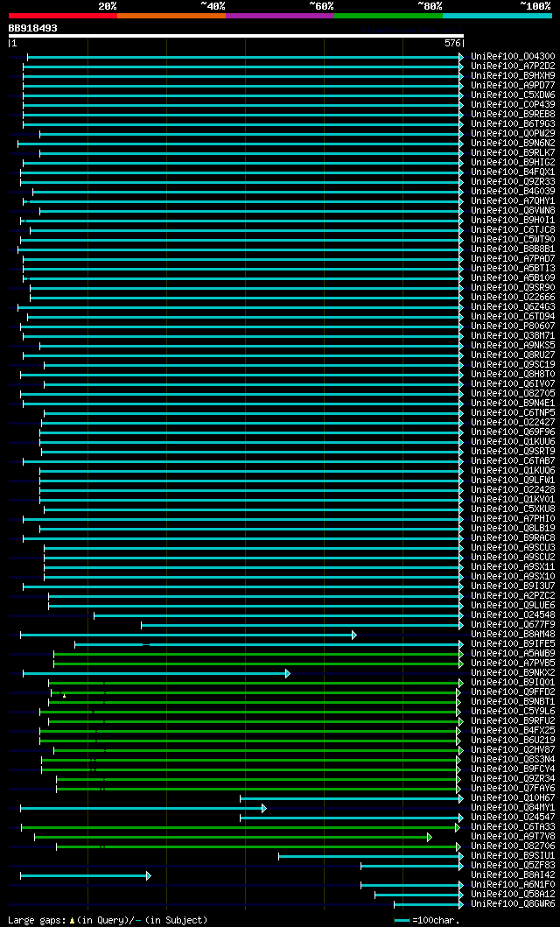The height and width of the screenshot is (927, 560).
Task: Choose hit UniRef100_C6TD94
Action: [513, 317]
